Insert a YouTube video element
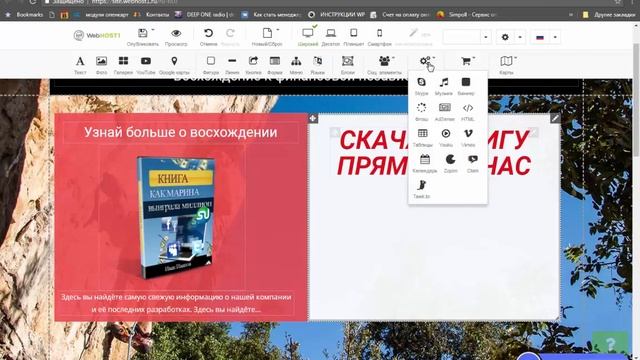Image resolution: width=640 pixels, height=360 pixels. click(146, 64)
